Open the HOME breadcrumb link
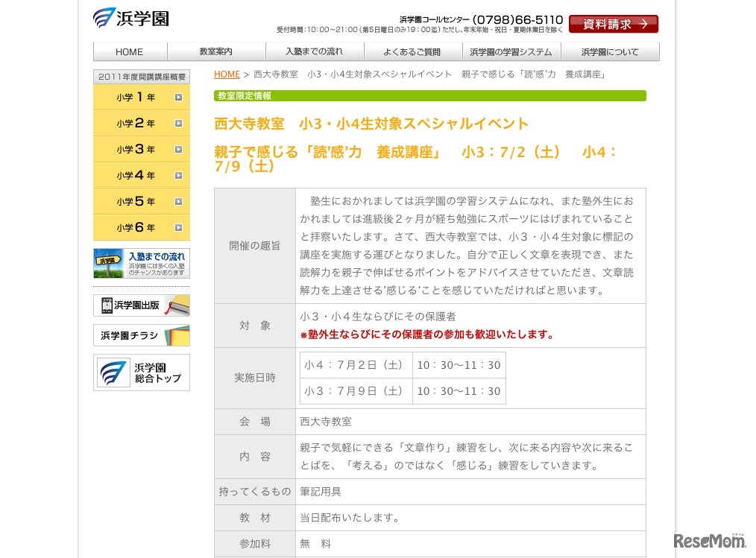 [x=227, y=74]
